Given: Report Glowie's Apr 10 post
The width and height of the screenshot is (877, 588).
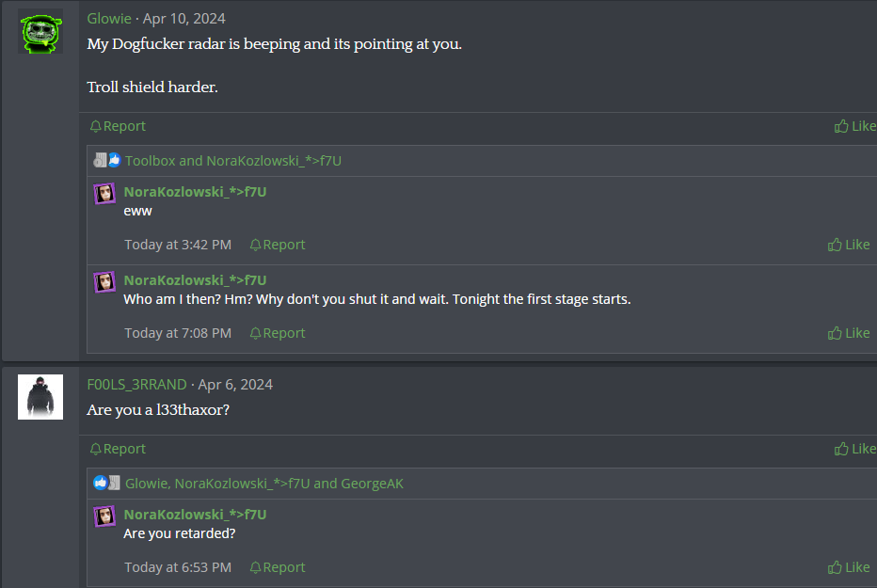Looking at the screenshot, I should [118, 126].
